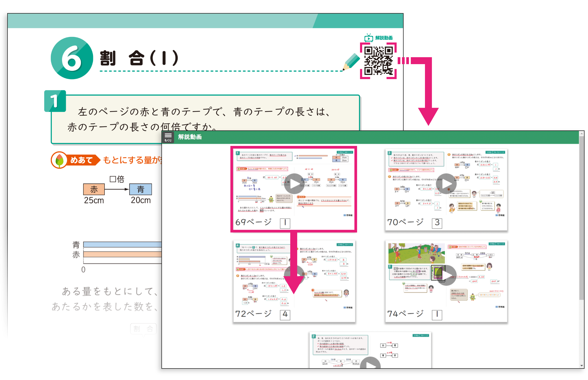
Task: Open the もくじ hamburger menu
Action: click(x=168, y=137)
